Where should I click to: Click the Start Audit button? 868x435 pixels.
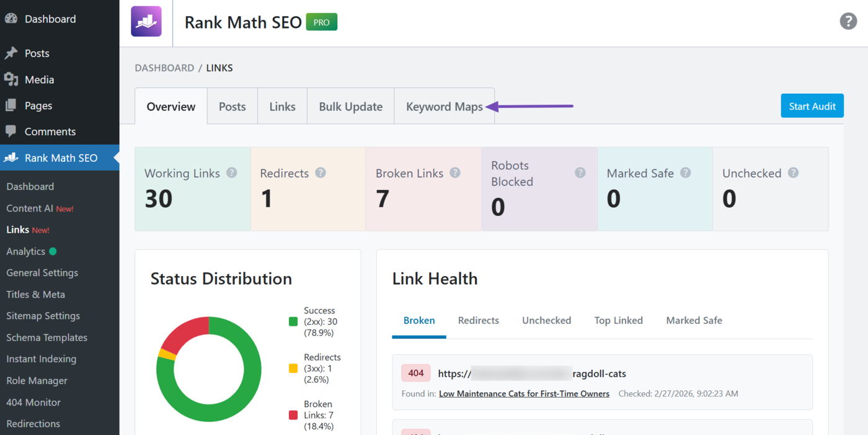pos(812,106)
